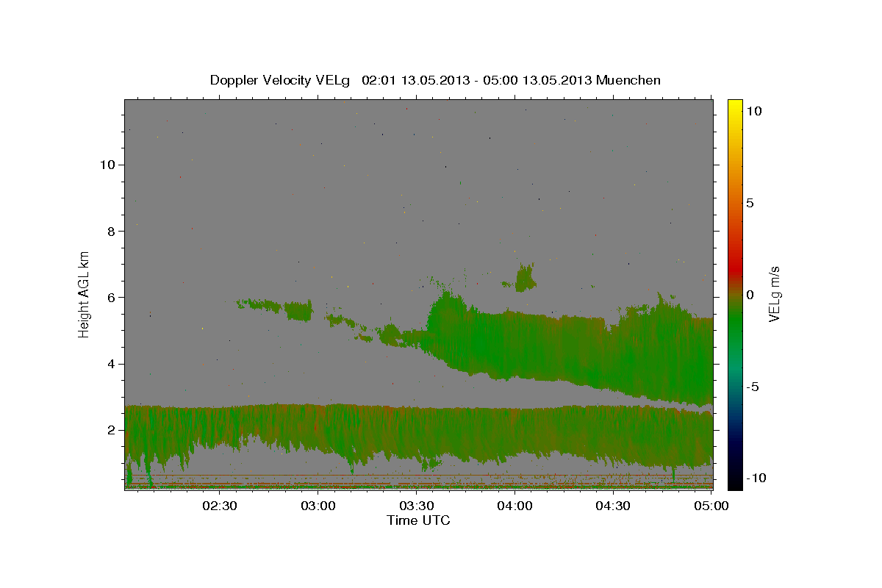Click the 'Height AGL km' axis label

(x=85, y=293)
